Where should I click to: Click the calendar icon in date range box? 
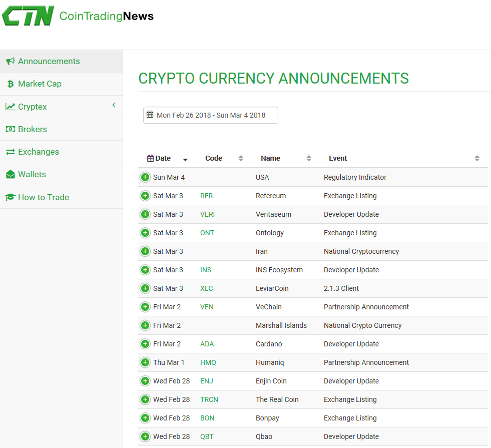pyautogui.click(x=150, y=115)
